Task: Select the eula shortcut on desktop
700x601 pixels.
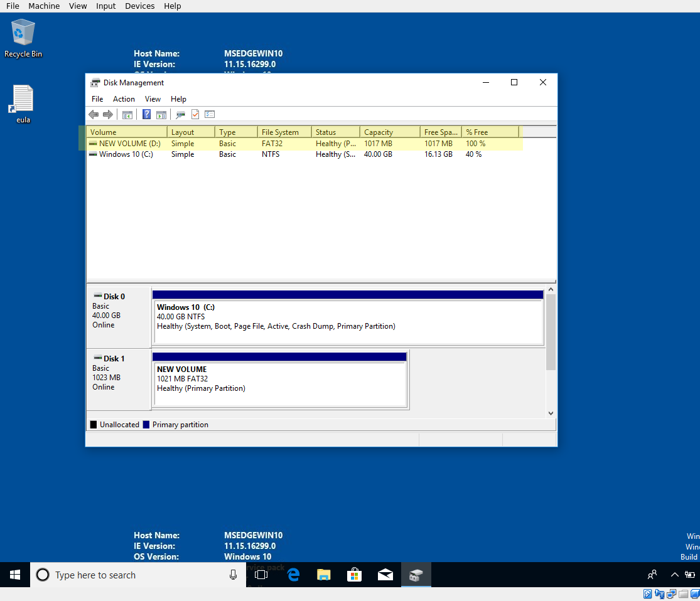Action: tap(23, 104)
